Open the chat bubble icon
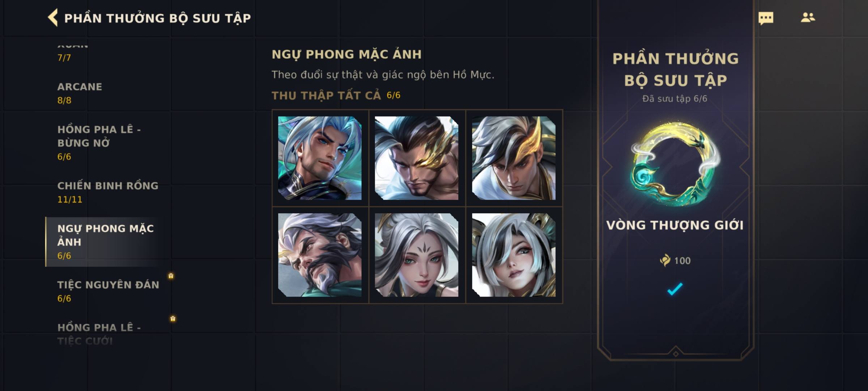The width and height of the screenshot is (868, 391). [x=766, y=18]
